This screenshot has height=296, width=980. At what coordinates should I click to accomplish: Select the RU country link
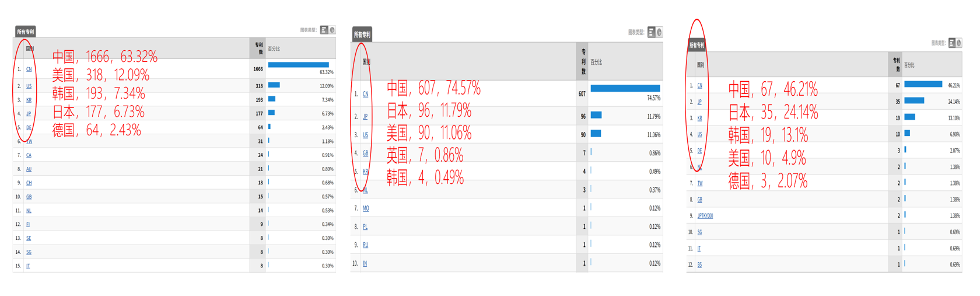click(x=366, y=245)
